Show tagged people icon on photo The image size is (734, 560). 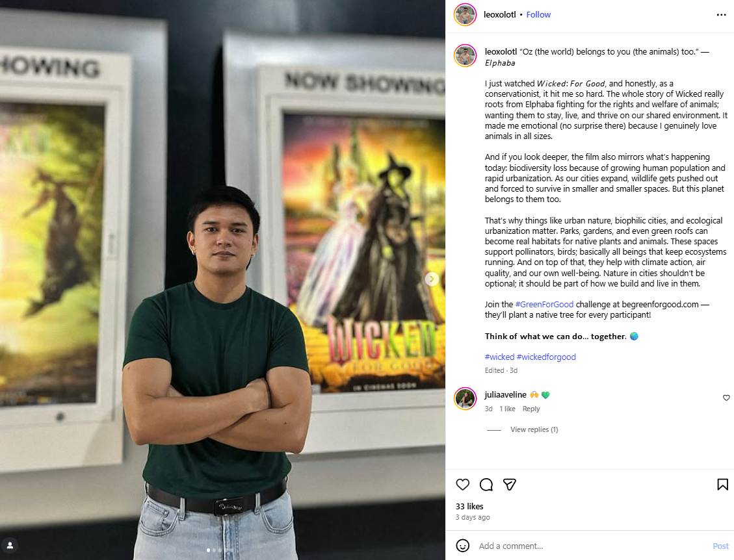tap(10, 545)
